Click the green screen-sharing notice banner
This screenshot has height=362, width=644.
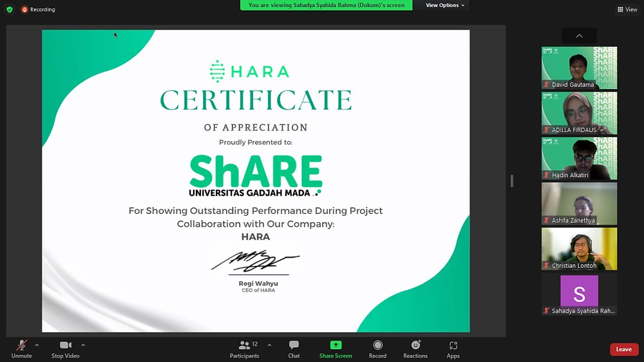pos(326,5)
